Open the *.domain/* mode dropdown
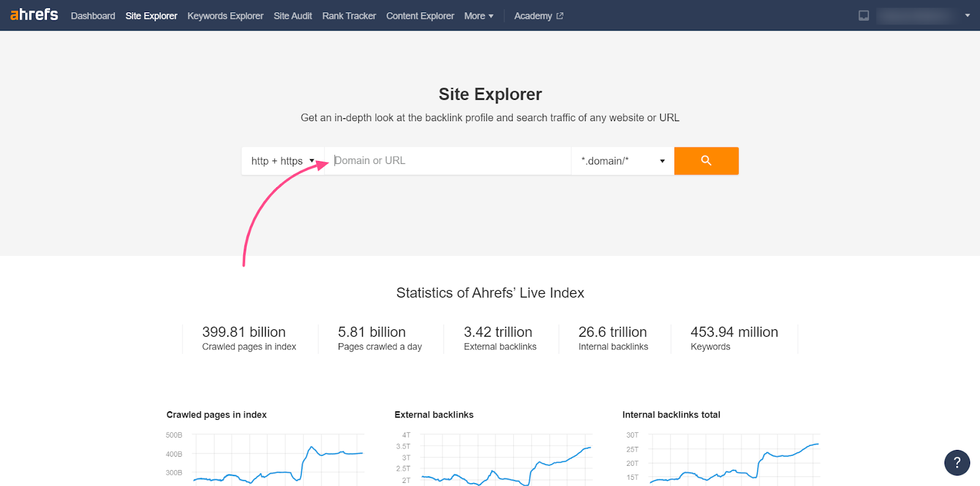 pyautogui.click(x=623, y=161)
